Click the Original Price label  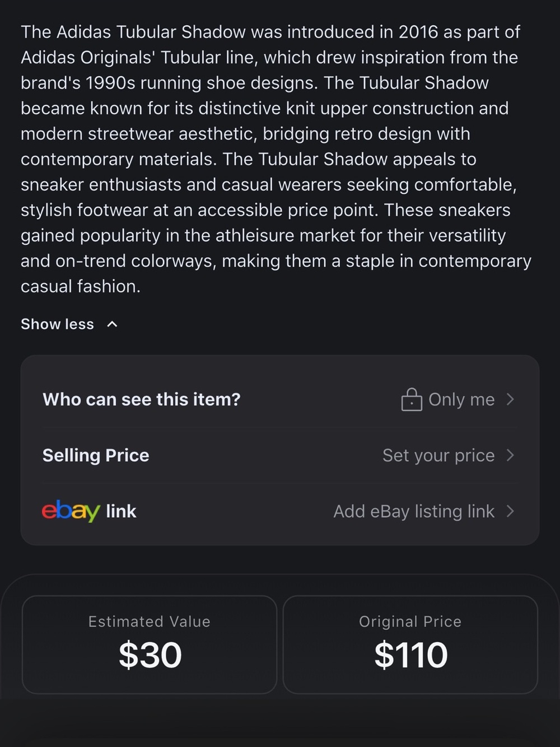click(x=410, y=621)
